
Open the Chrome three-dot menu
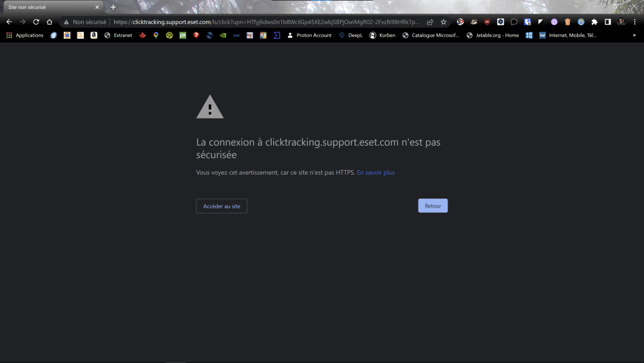tap(634, 22)
